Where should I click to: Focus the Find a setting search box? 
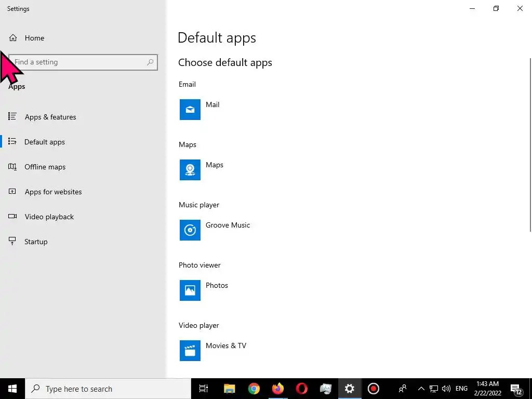tap(83, 62)
